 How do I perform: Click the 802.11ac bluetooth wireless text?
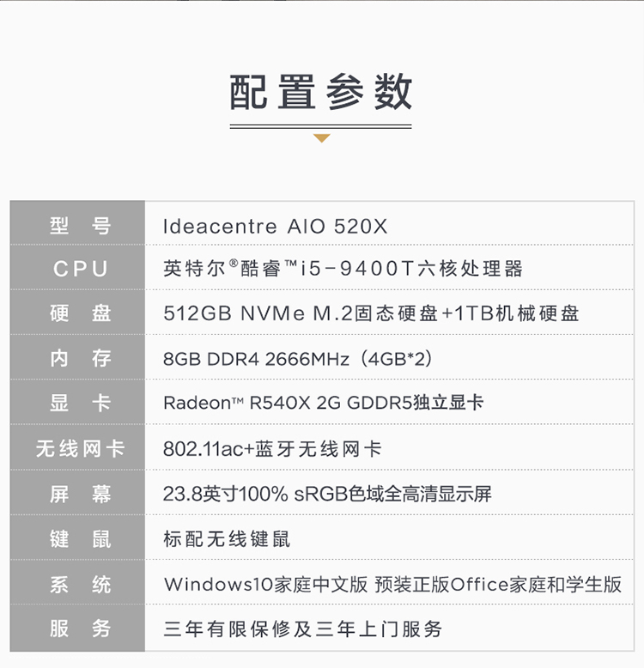tap(272, 449)
